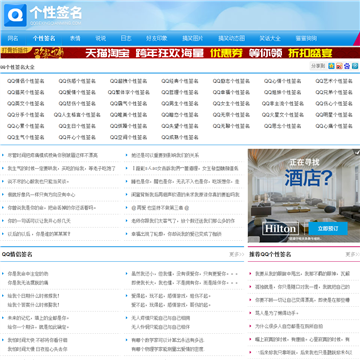Click the 分享到 share button
360x360 pixels.
(x=318, y=66)
